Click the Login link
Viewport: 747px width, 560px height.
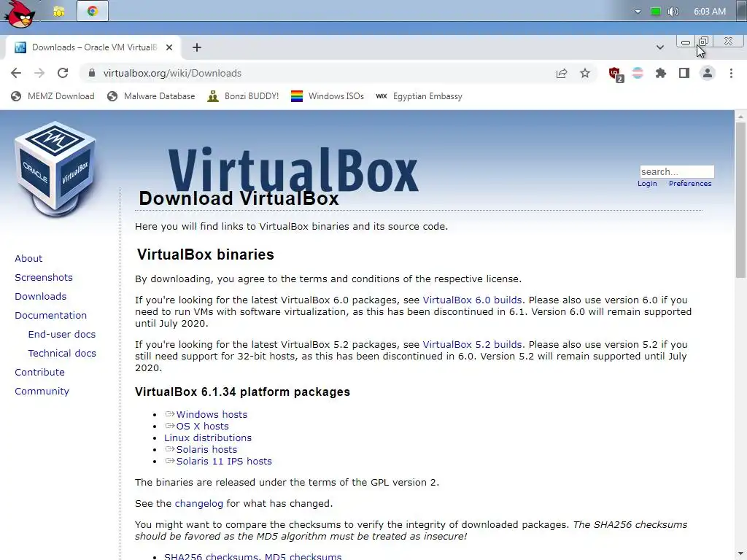pyautogui.click(x=647, y=183)
